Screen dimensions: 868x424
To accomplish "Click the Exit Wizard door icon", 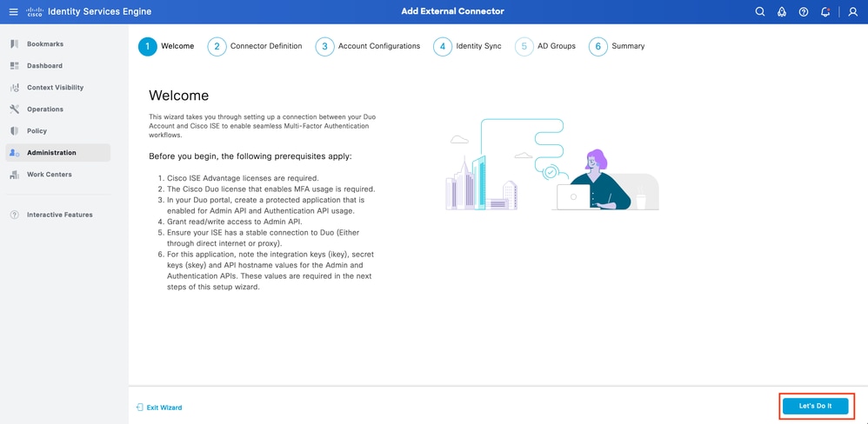I will pyautogui.click(x=139, y=407).
